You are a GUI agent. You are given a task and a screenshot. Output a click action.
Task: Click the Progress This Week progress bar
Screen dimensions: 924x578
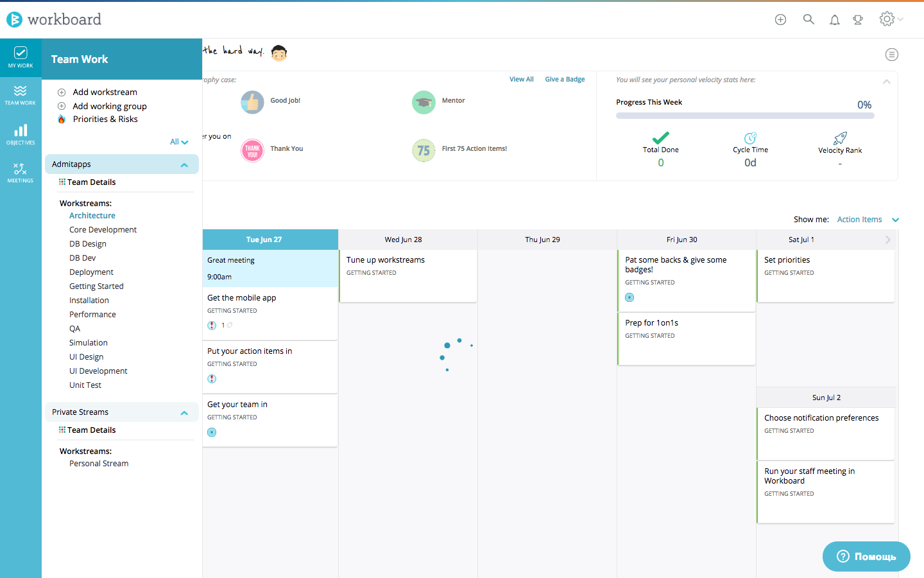[744, 115]
